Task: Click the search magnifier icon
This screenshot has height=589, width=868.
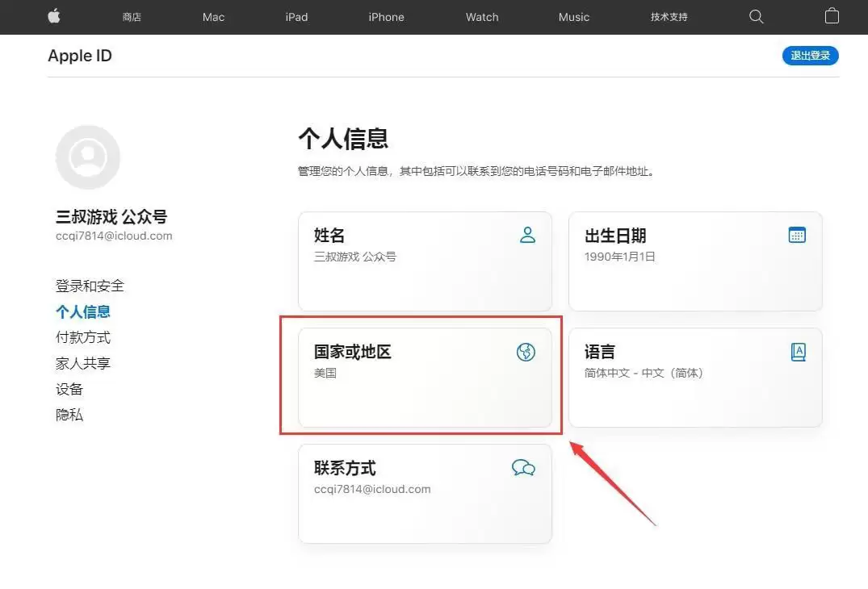Action: [756, 16]
